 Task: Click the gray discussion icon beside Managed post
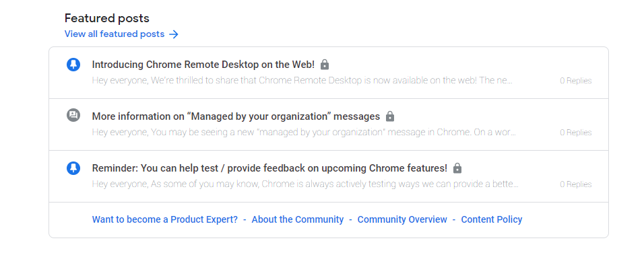73,114
